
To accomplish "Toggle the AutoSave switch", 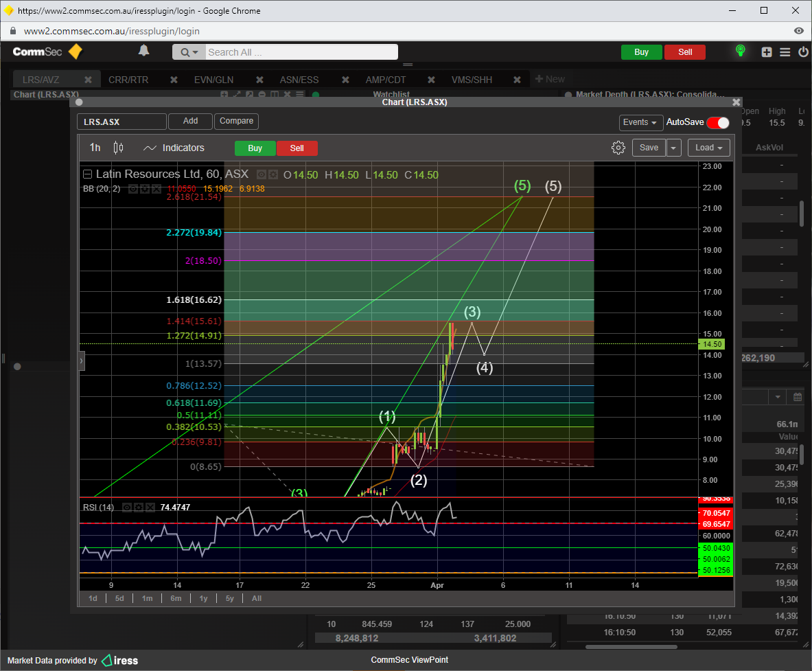I will 718,122.
